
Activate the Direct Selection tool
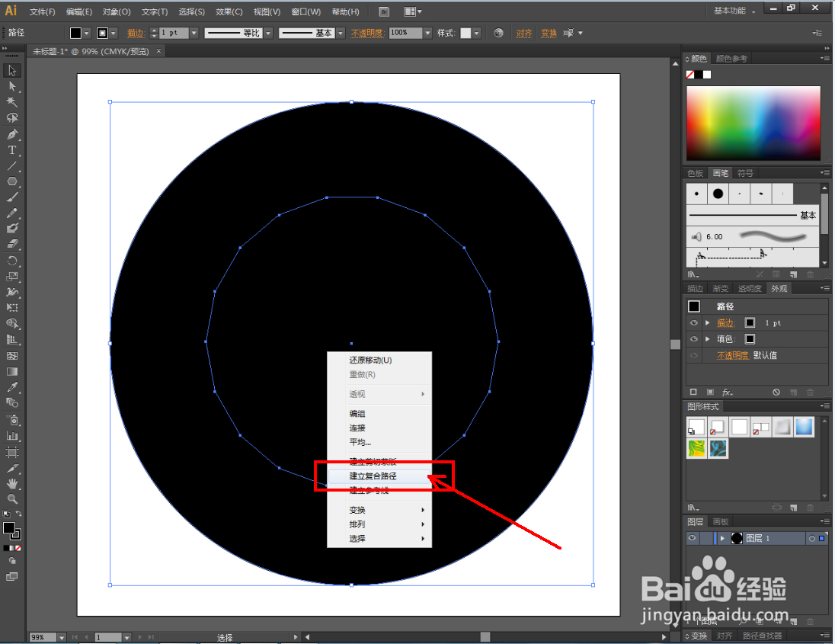coord(12,86)
